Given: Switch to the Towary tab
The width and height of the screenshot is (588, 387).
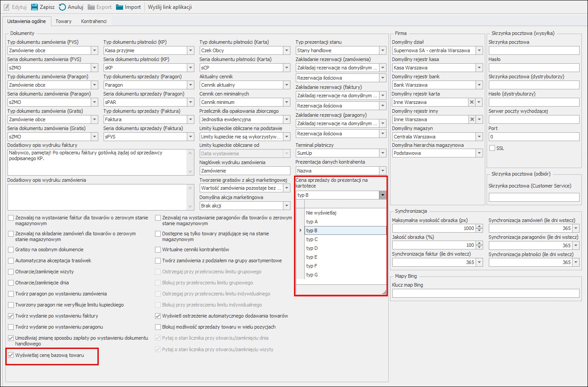Looking at the screenshot, I should tap(63, 21).
